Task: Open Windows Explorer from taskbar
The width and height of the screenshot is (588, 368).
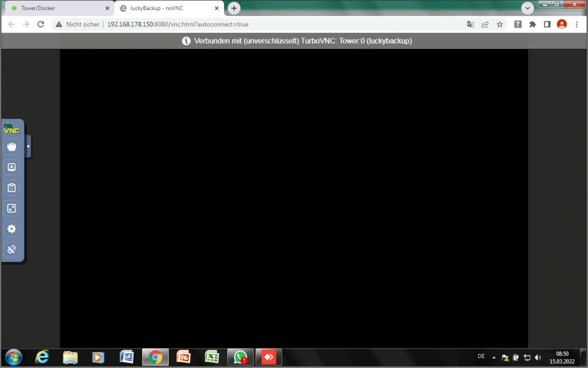Action: pos(70,357)
